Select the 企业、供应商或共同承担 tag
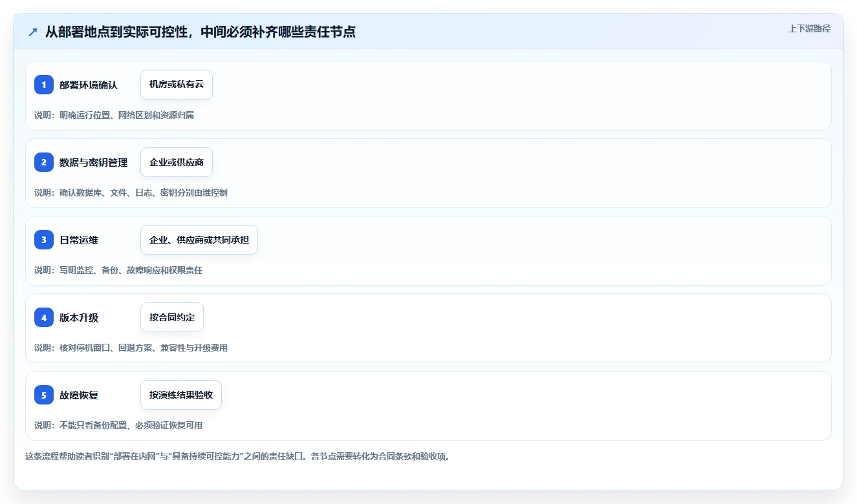The height and width of the screenshot is (504, 857). point(199,240)
